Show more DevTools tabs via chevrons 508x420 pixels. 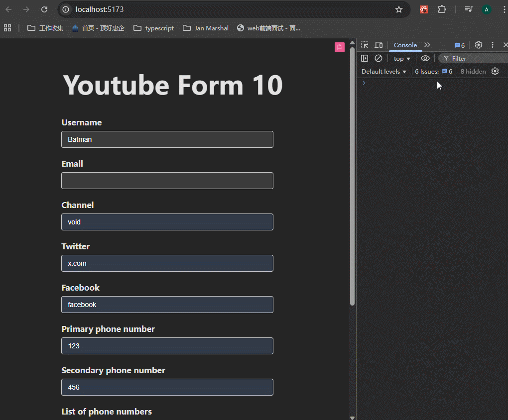[427, 45]
